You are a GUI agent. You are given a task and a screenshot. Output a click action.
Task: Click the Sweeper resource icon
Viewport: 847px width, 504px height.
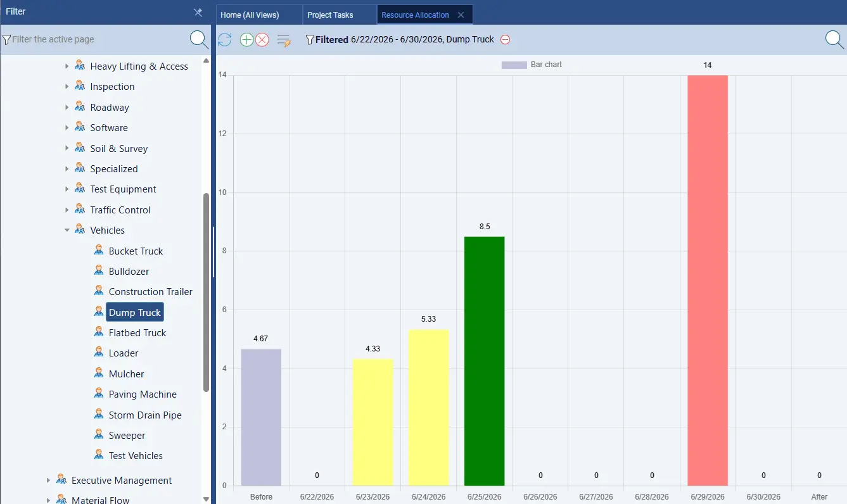(99, 435)
